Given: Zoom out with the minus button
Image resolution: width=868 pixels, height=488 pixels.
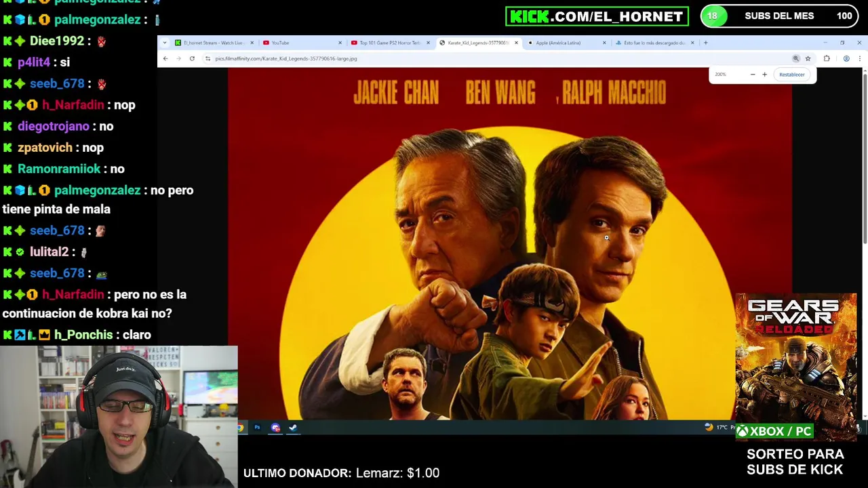Looking at the screenshot, I should [753, 75].
